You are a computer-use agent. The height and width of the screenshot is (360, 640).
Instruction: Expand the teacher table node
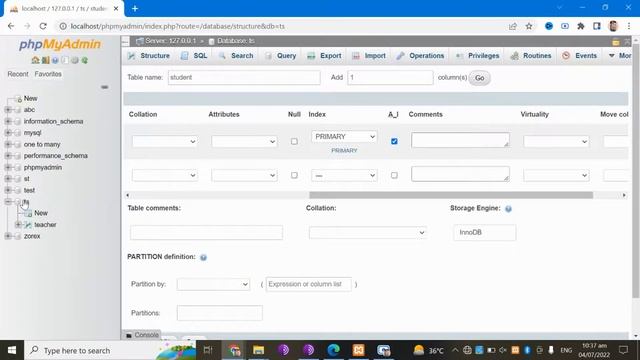tap(18, 225)
